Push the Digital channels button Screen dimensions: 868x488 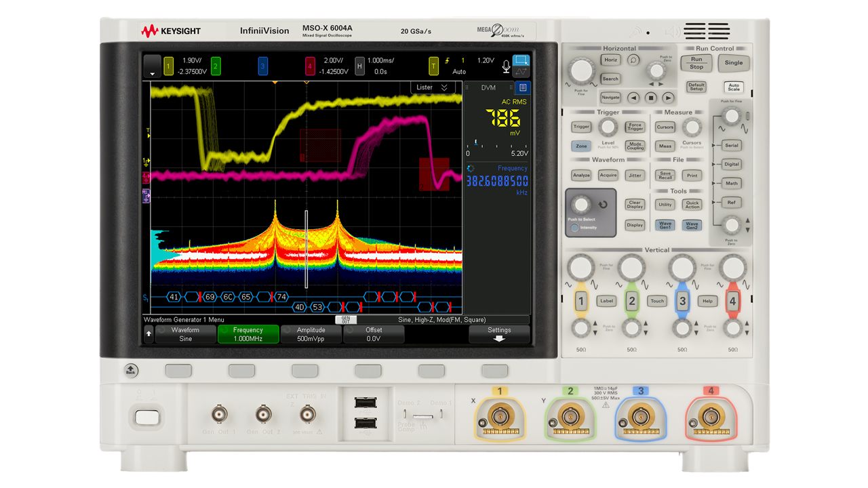732,164
